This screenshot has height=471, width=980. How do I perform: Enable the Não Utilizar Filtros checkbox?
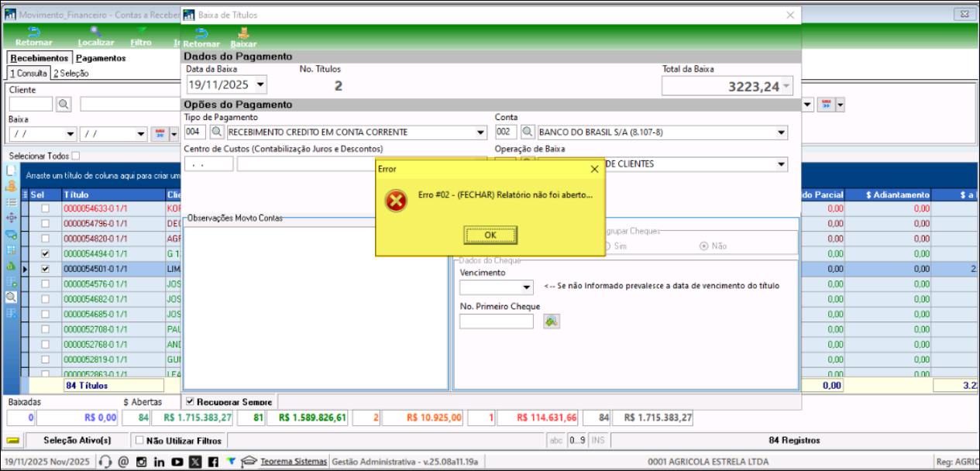point(139,440)
